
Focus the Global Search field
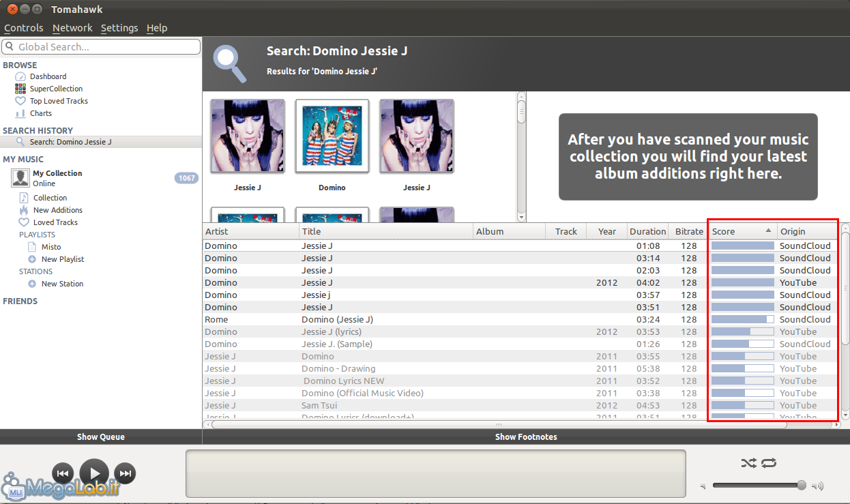coord(101,47)
